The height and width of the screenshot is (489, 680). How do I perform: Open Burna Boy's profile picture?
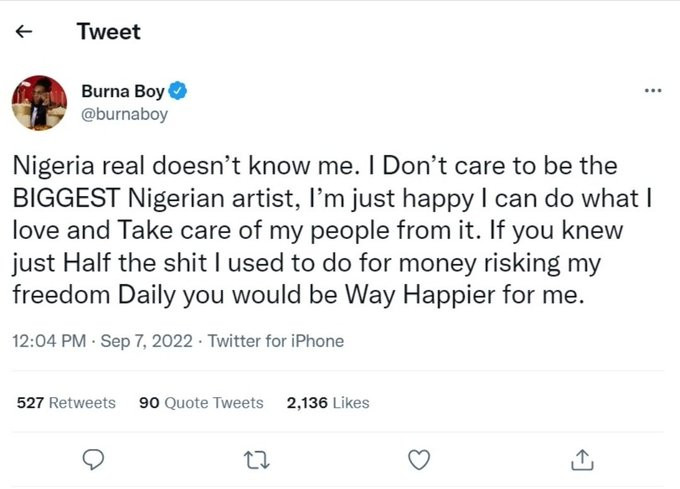[39, 102]
